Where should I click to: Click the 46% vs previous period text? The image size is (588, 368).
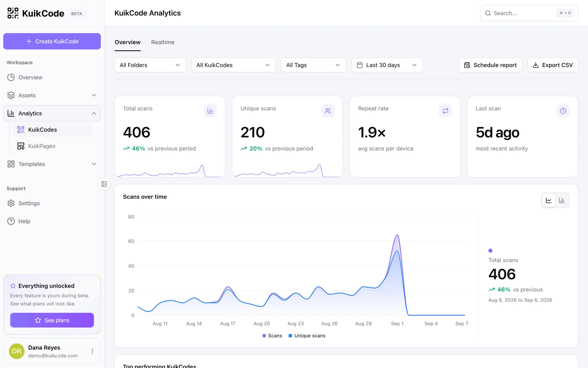(x=159, y=149)
